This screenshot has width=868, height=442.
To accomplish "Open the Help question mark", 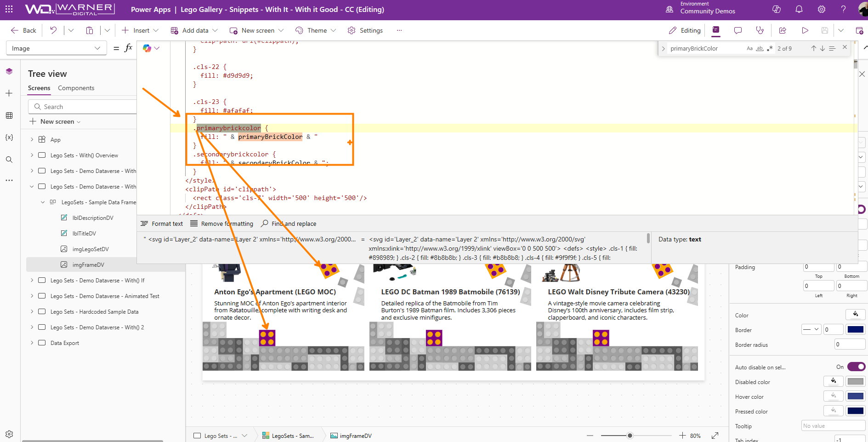I will click(x=843, y=9).
